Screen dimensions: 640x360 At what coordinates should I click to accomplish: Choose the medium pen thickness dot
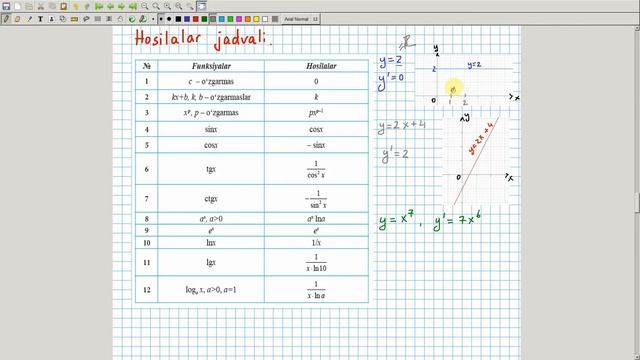[161, 19]
